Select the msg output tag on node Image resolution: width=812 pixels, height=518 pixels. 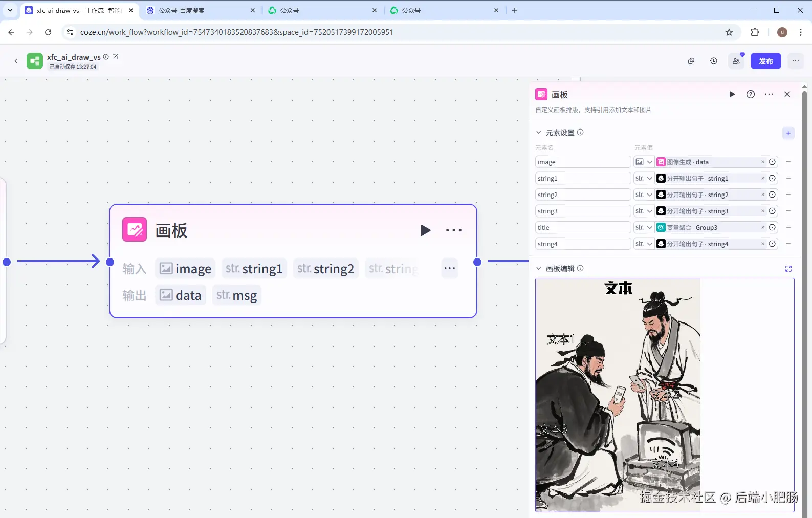point(237,295)
